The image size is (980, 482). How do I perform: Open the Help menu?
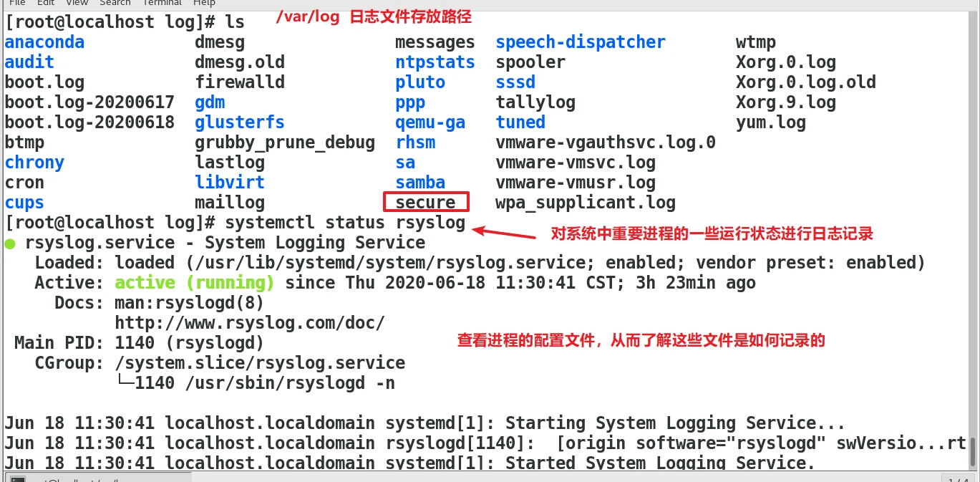[x=204, y=3]
